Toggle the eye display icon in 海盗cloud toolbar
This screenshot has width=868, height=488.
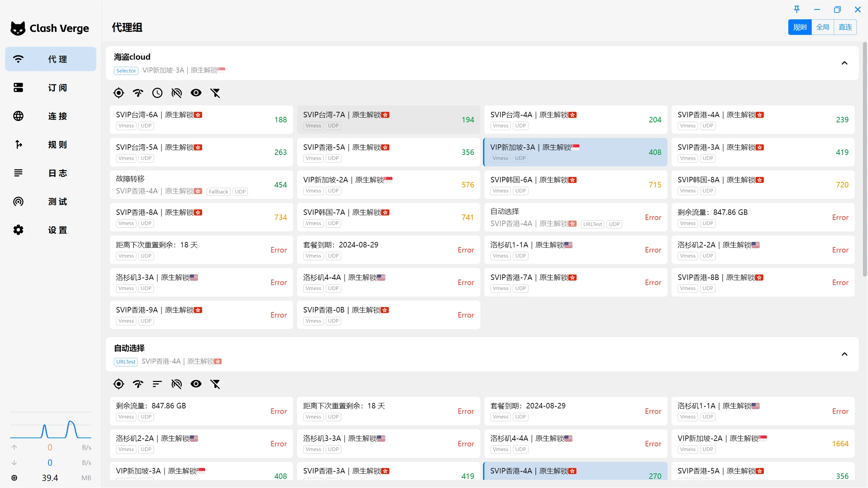click(x=196, y=93)
